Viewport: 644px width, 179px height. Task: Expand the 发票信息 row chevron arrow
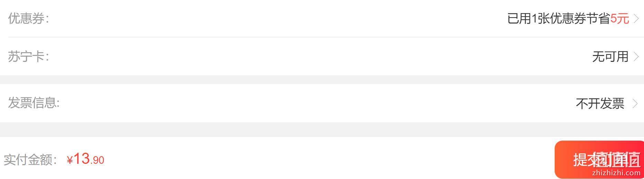(635, 103)
